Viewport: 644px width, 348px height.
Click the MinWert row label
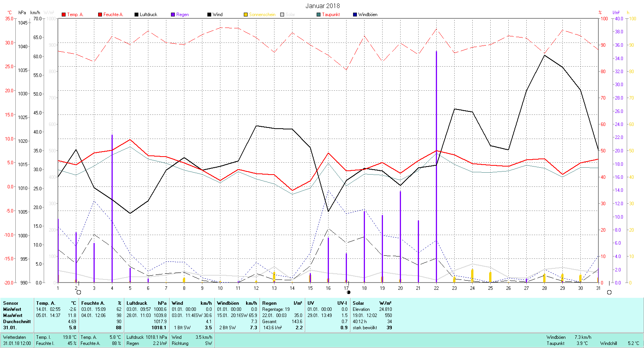click(x=12, y=309)
